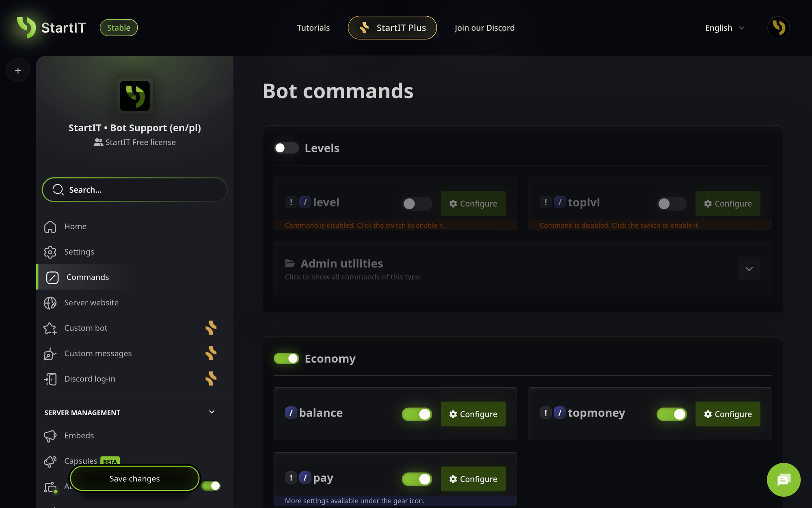
Task: Click the search magnifier icon
Action: tap(58, 190)
